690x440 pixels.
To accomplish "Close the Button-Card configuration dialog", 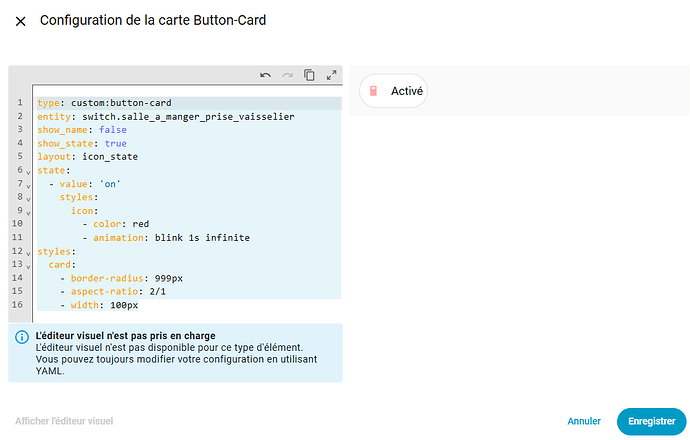I will click(x=20, y=21).
